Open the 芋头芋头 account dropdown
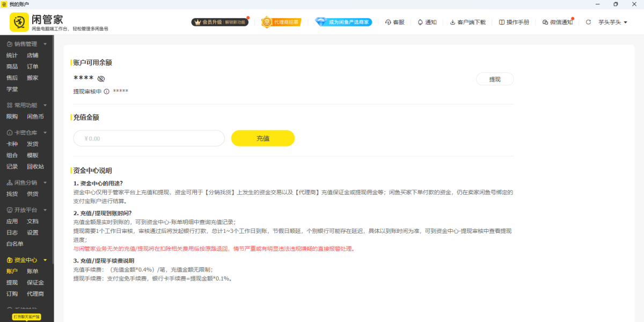The height and width of the screenshot is (322, 644). click(x=612, y=22)
